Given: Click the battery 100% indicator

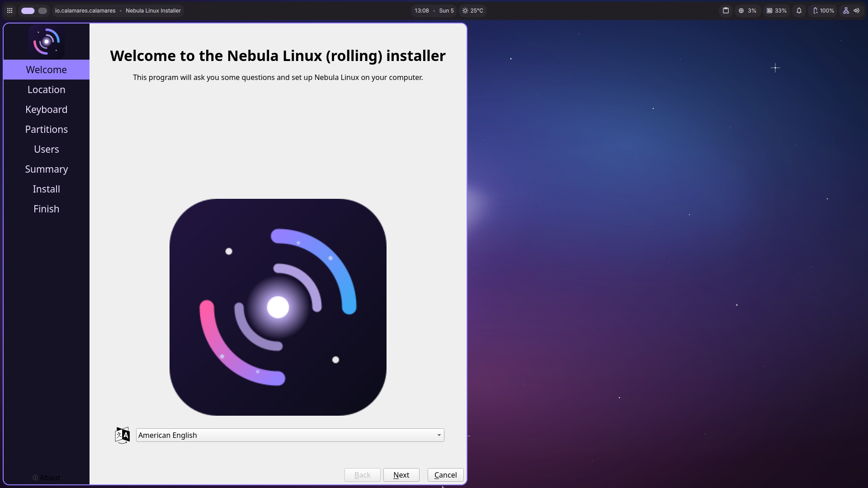Looking at the screenshot, I should pyautogui.click(x=823, y=10).
